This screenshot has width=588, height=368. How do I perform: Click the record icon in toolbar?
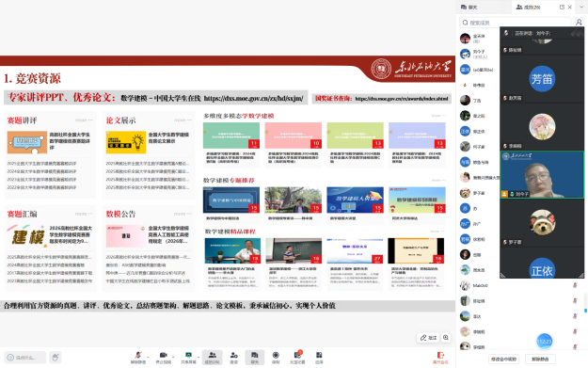click(276, 358)
